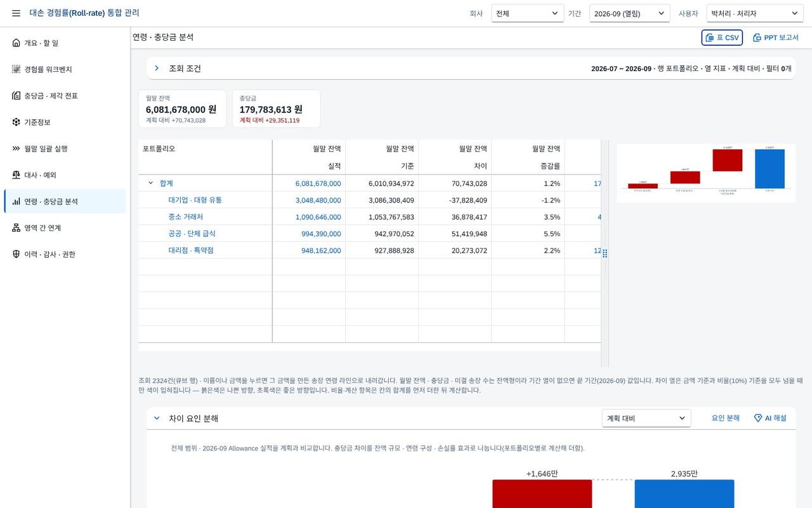This screenshot has width=812, height=508.
Task: Click the value -37,828,409
Action: [468, 200]
